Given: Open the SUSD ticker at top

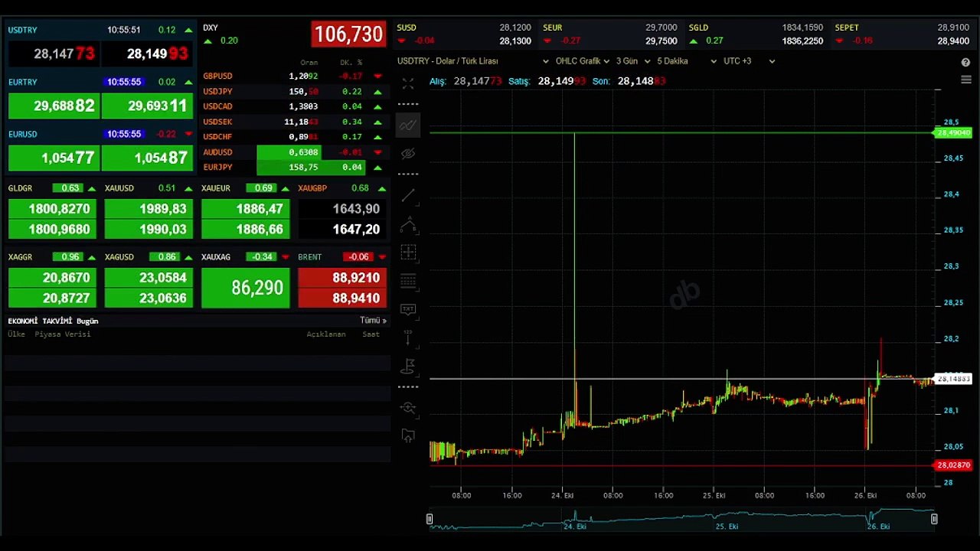Looking at the screenshot, I should coord(464,34).
